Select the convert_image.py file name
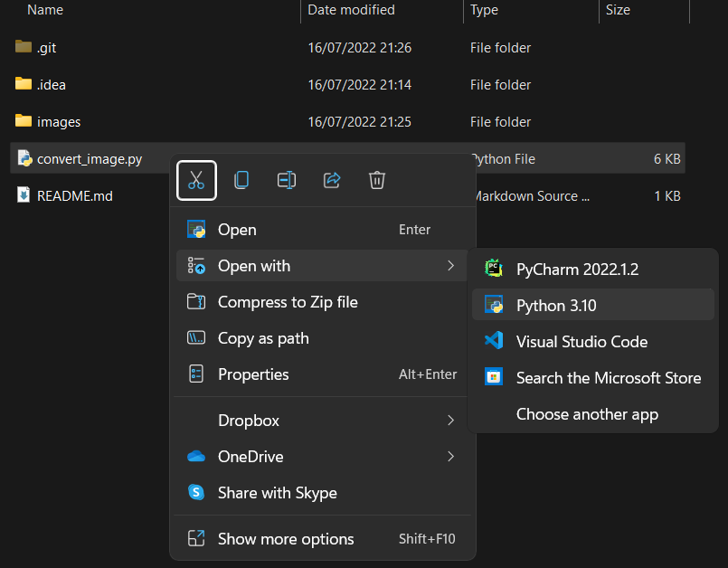 coord(90,159)
